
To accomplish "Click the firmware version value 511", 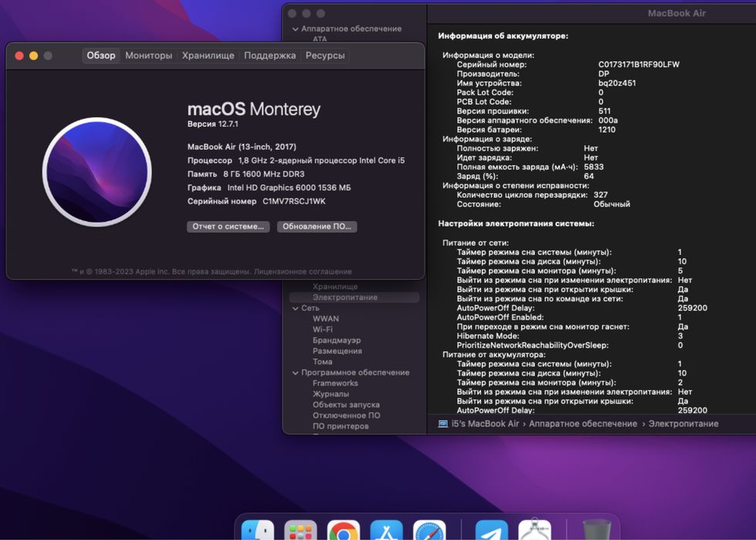I will 605,111.
